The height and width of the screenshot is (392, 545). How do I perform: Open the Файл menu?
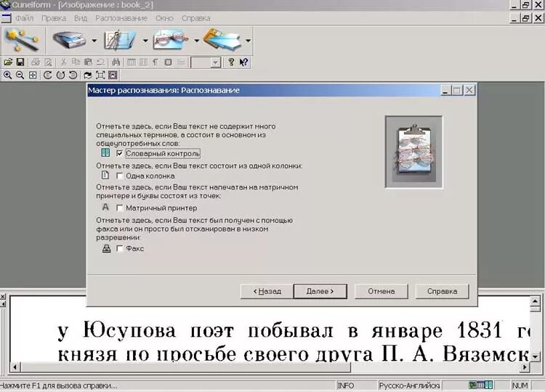pyautogui.click(x=24, y=18)
